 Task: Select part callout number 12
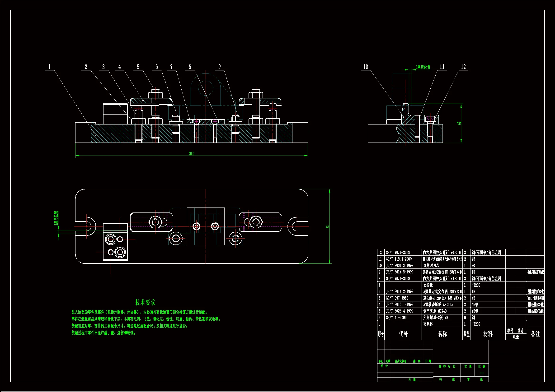click(x=463, y=67)
